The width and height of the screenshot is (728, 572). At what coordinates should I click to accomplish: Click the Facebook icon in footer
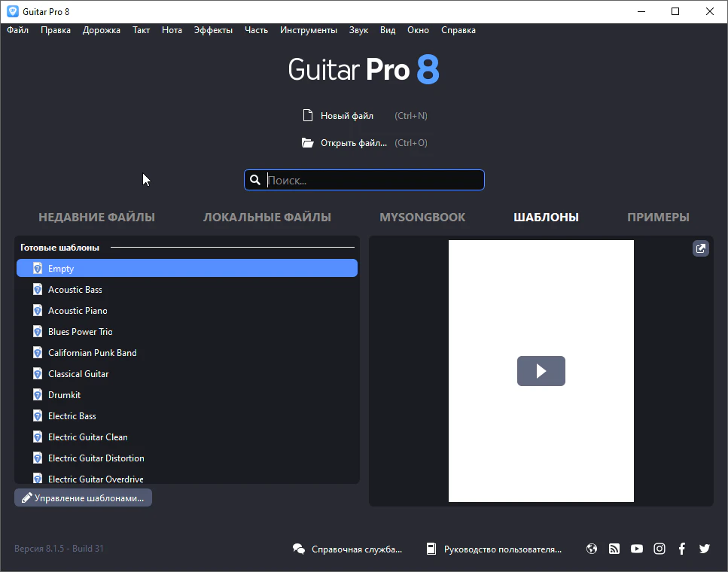682,549
